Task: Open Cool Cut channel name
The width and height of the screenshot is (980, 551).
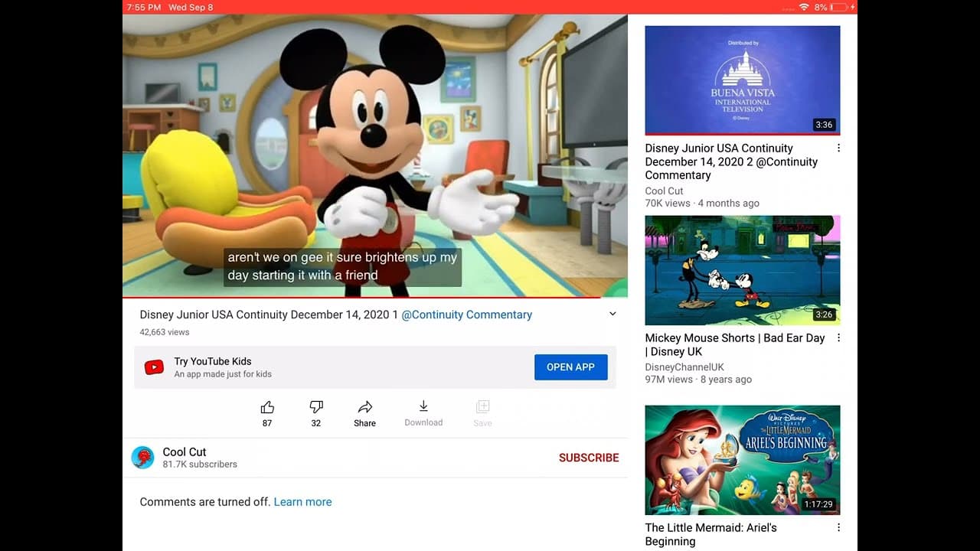Action: (185, 452)
